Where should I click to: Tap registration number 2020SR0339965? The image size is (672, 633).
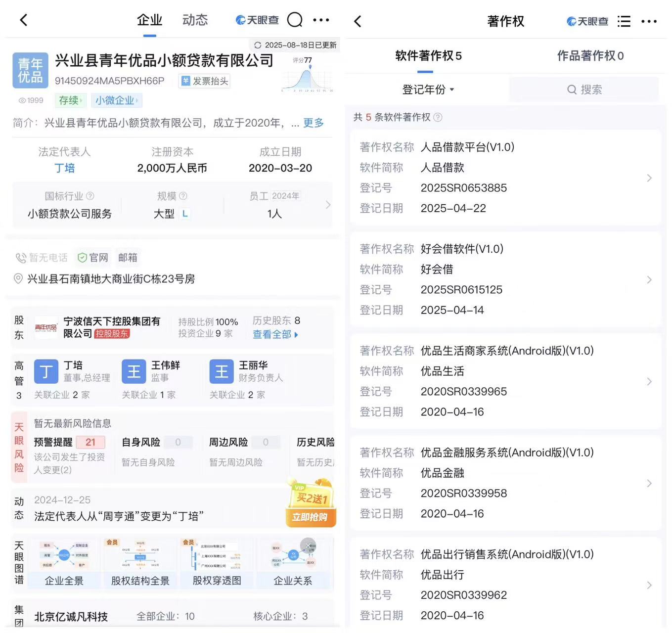[x=463, y=392]
